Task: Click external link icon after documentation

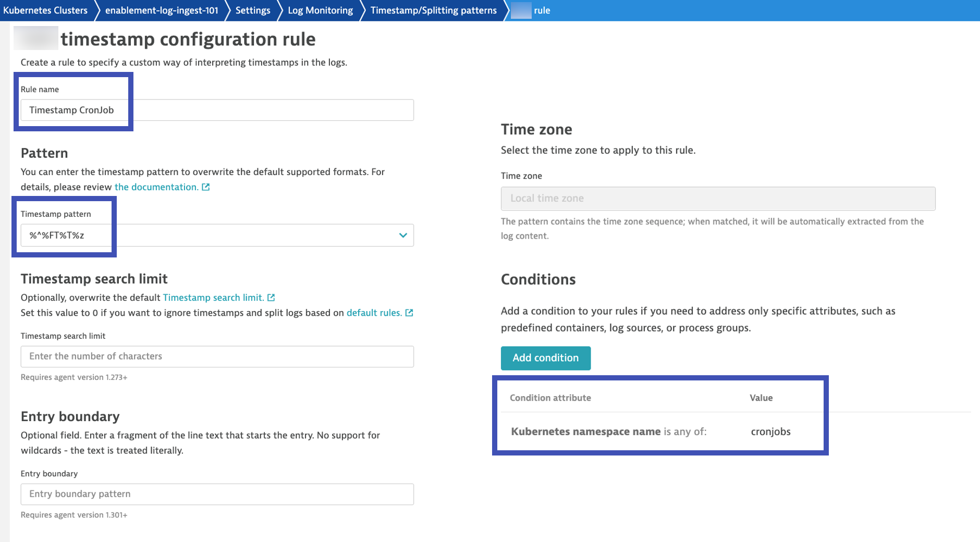Action: pyautogui.click(x=206, y=187)
